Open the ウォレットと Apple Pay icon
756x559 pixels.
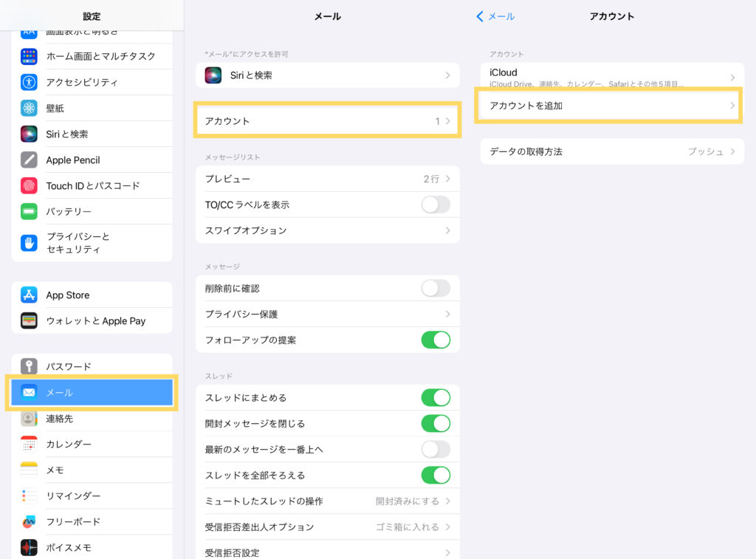pos(29,321)
